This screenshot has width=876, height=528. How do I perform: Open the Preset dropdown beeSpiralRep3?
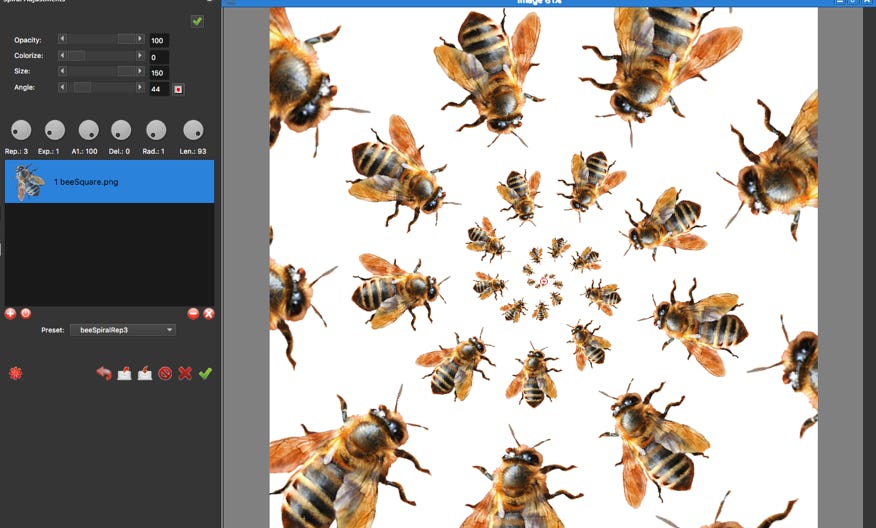tap(123, 330)
